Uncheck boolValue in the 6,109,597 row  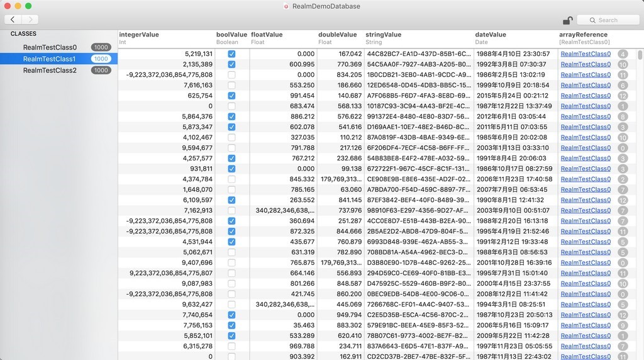231,200
